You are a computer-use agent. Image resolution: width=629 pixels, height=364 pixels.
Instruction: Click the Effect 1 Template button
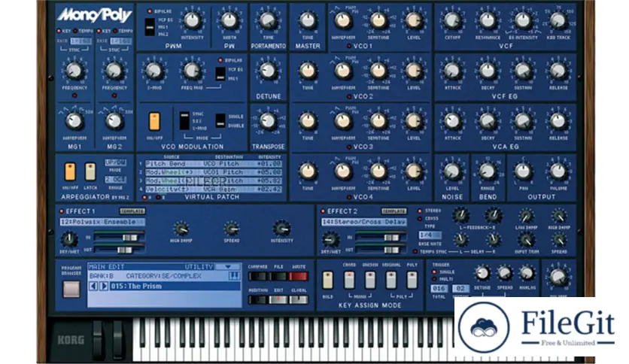pyautogui.click(x=132, y=211)
